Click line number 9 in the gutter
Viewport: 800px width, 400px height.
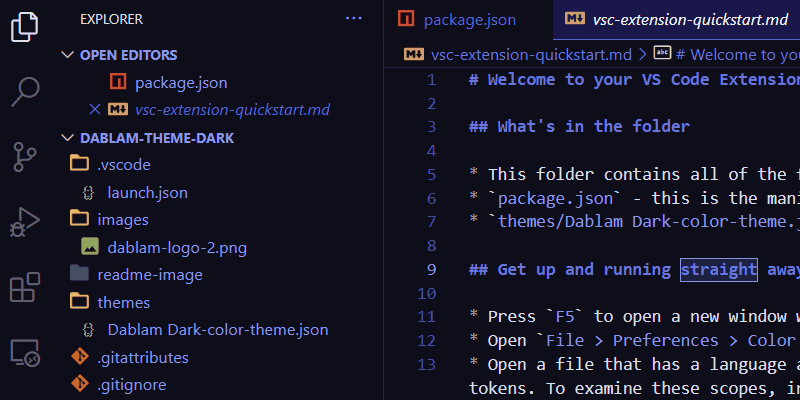click(x=432, y=269)
